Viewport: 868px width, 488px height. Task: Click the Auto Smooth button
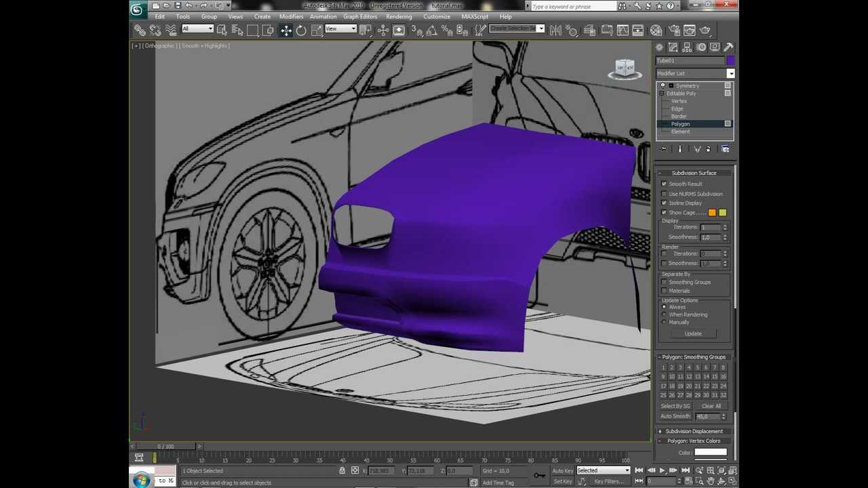[675, 416]
